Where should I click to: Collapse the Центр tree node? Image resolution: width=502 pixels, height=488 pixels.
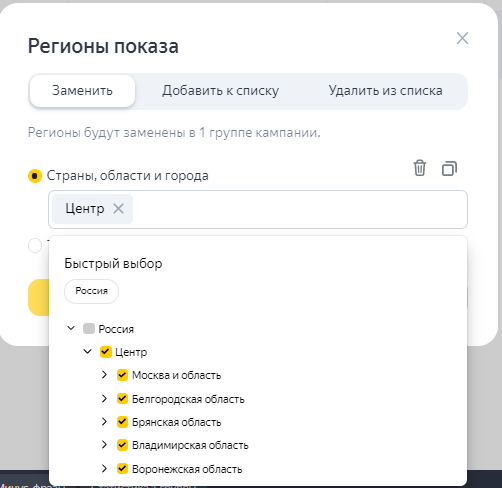click(87, 351)
